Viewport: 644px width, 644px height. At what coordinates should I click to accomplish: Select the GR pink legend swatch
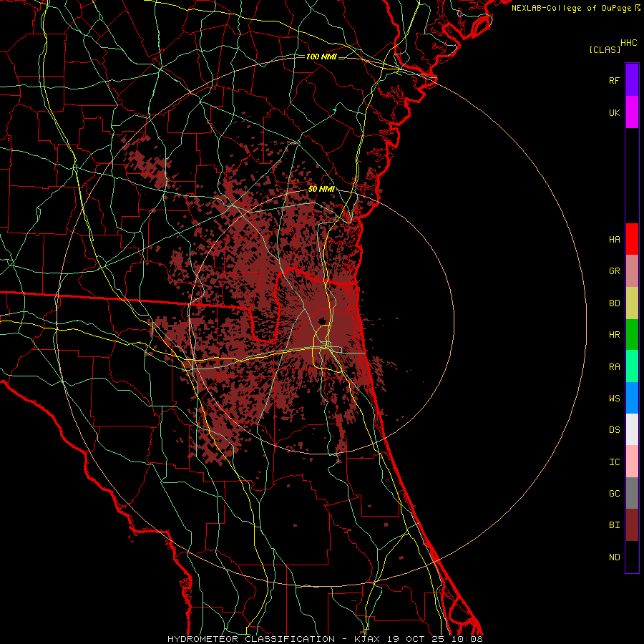tap(632, 271)
